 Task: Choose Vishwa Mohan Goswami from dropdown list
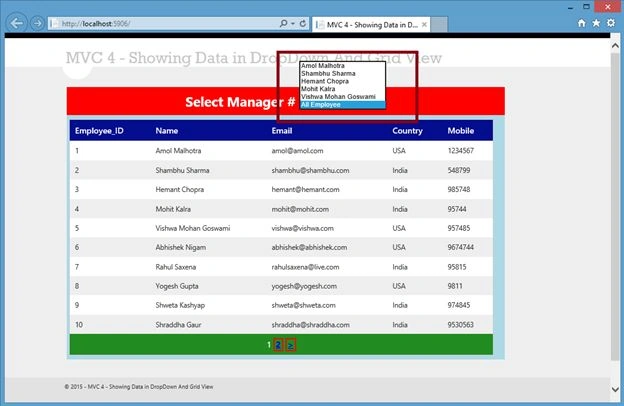pyautogui.click(x=338, y=97)
